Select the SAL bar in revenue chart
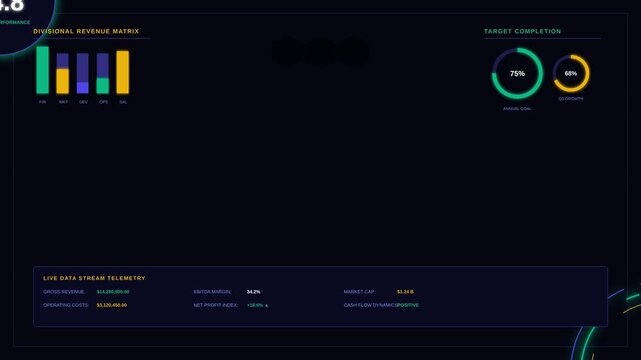641x360 pixels. (x=123, y=72)
